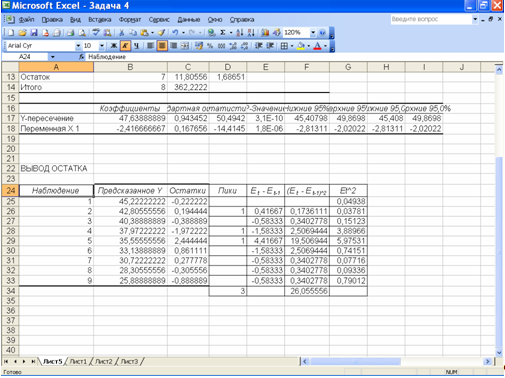
Task: Switch to the Лист2 sheet tab
Action: (104, 362)
